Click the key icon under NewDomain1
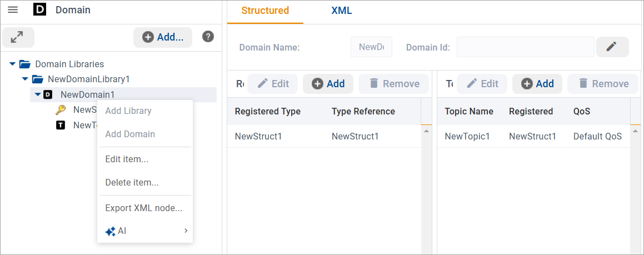 click(61, 110)
